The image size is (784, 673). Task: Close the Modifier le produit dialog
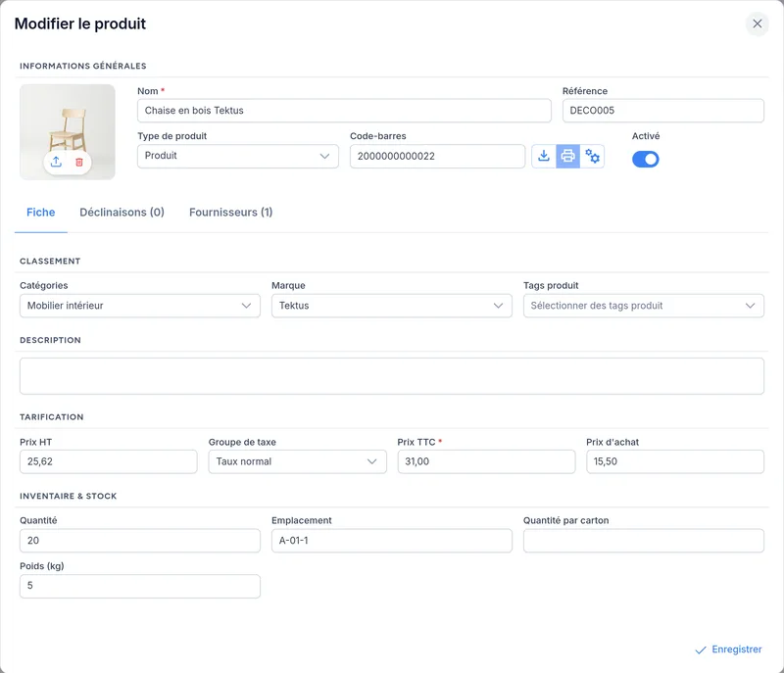pyautogui.click(x=757, y=24)
